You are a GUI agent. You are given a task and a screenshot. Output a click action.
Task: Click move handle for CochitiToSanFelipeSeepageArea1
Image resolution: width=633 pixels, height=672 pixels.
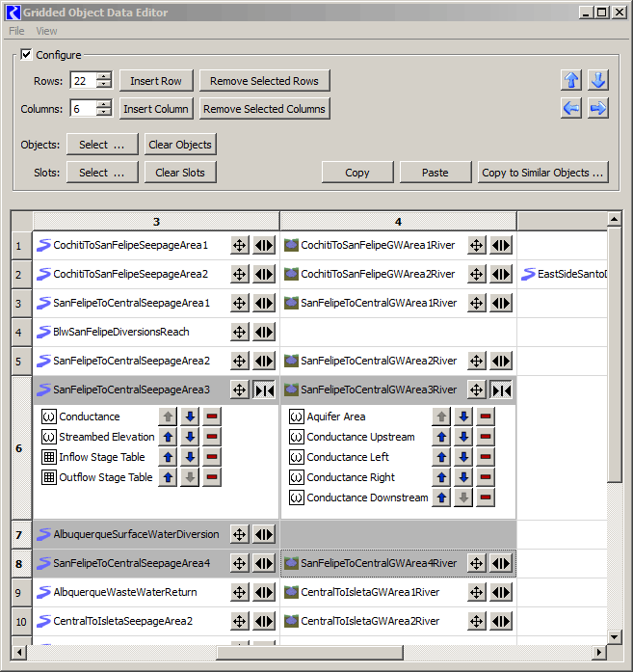click(239, 246)
